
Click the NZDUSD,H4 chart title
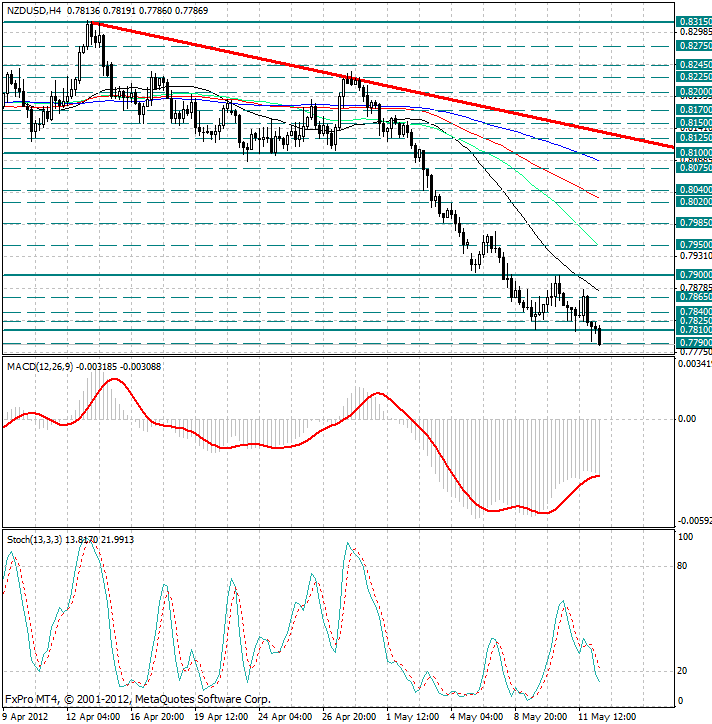32,9
